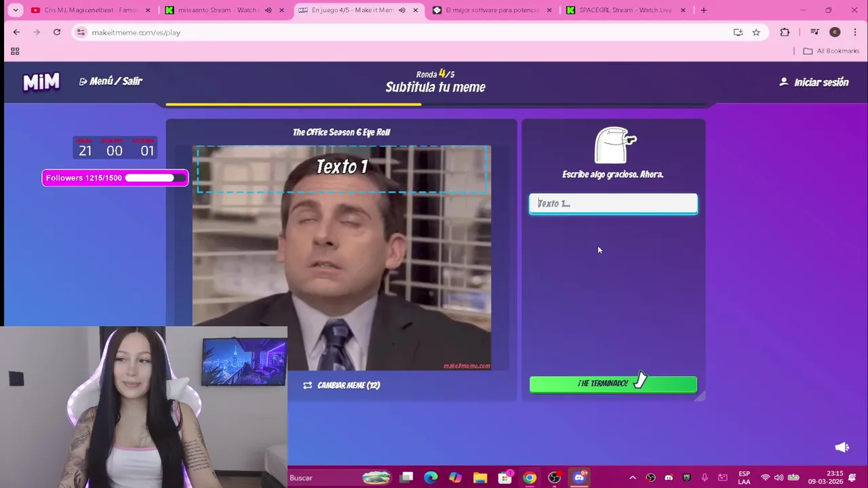
Task: Close the El mejor software tab
Action: point(549,10)
